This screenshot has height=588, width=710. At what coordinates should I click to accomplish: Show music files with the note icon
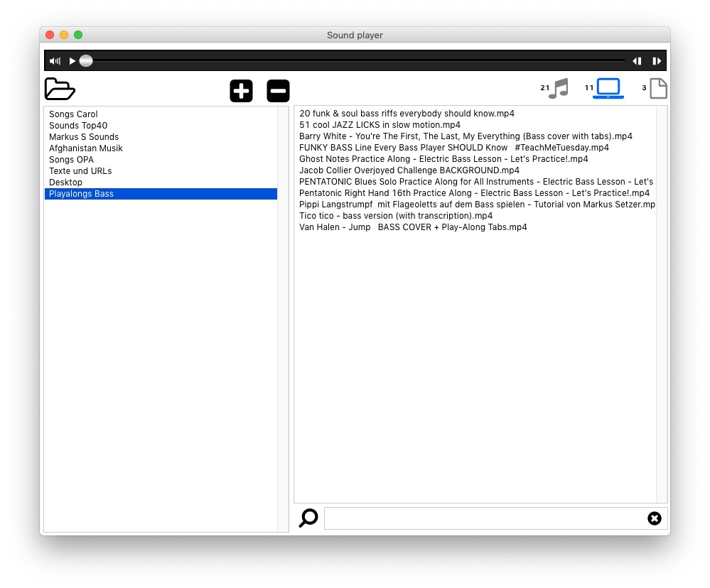[559, 88]
